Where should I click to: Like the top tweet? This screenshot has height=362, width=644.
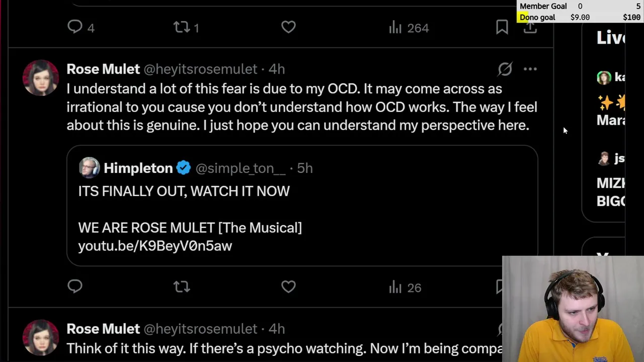288,27
